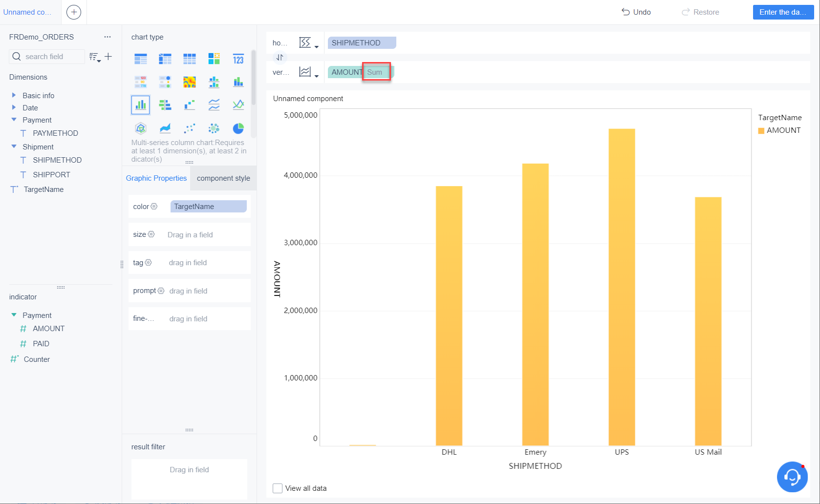
Task: Select the group table chart type
Action: (141, 60)
